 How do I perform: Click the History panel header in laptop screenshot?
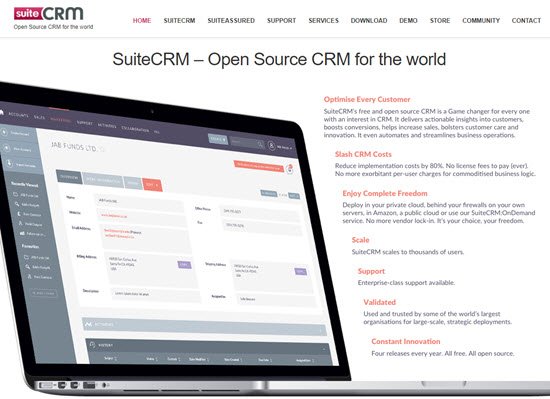[x=208, y=347]
